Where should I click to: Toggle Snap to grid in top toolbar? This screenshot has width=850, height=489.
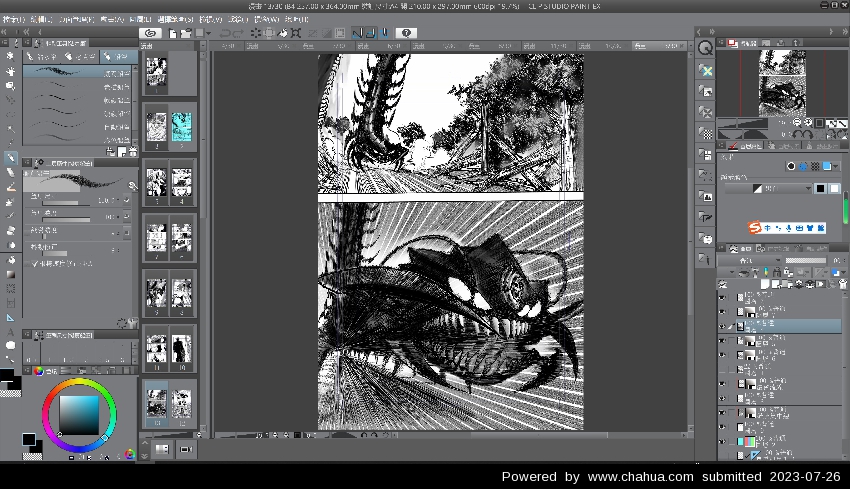[x=384, y=33]
